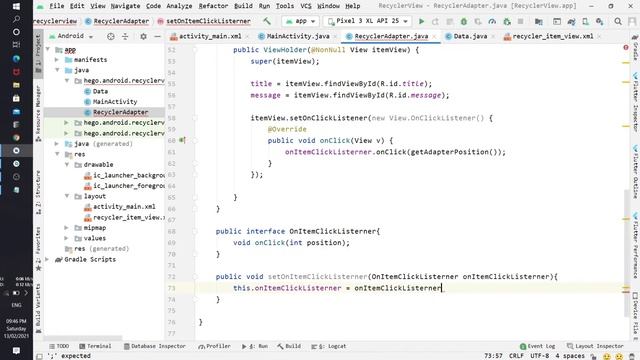Open the Pixel 3 XL API 25 device dropdown
The height and width of the screenshot is (360, 640).
tap(367, 21)
